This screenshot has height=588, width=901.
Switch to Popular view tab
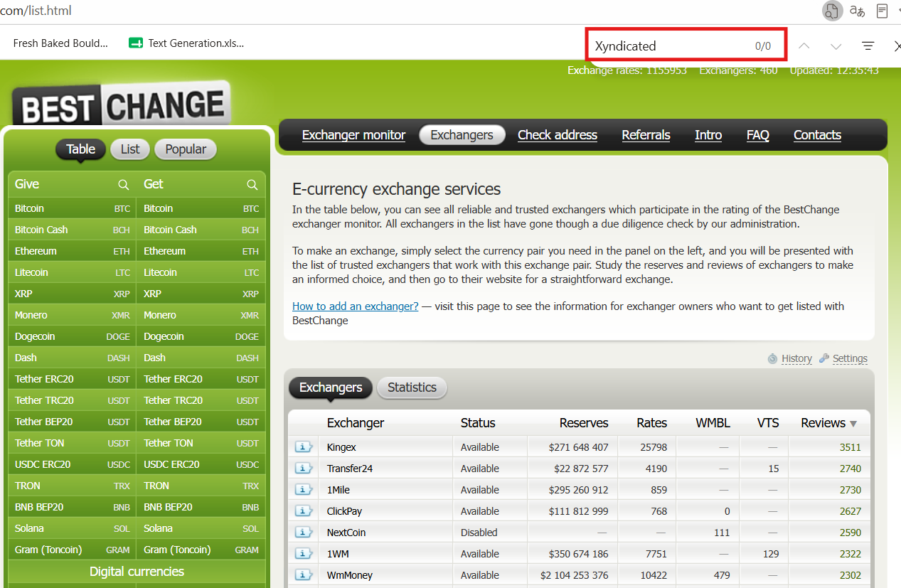[x=186, y=149]
